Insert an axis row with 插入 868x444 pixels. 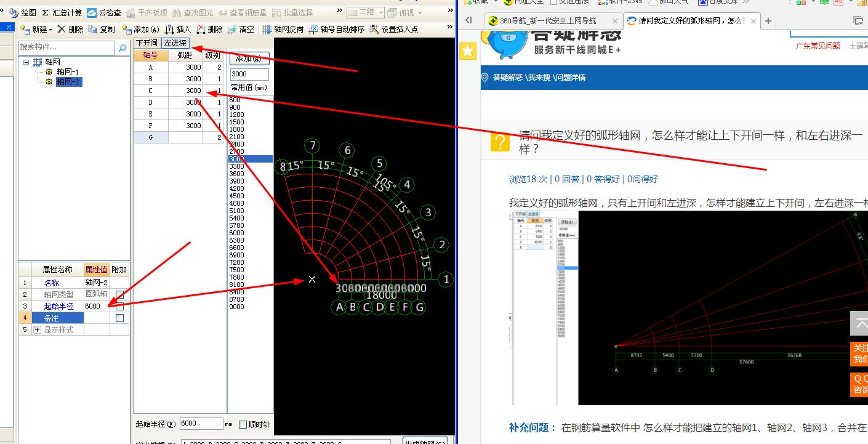pos(179,29)
